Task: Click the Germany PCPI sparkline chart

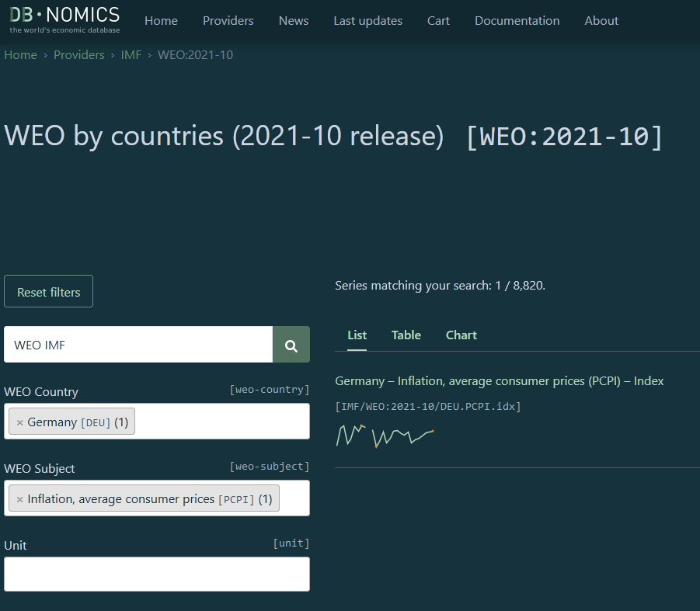Action: tap(385, 436)
